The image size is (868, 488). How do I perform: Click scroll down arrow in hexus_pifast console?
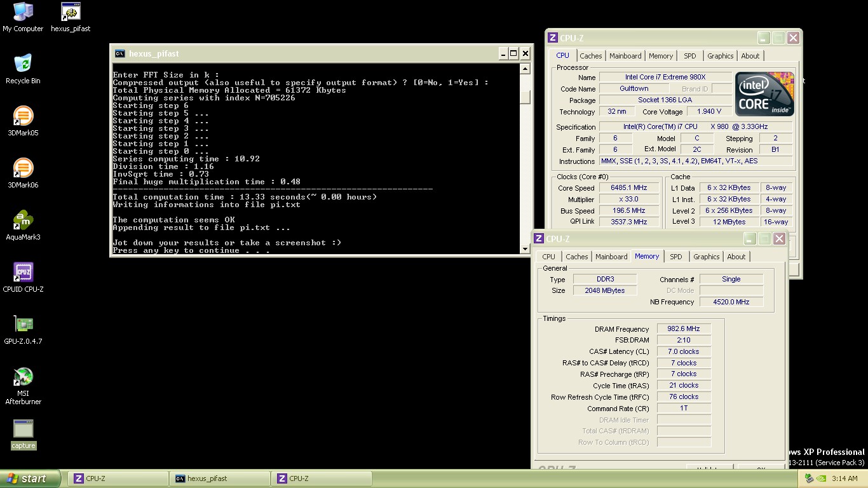point(525,249)
